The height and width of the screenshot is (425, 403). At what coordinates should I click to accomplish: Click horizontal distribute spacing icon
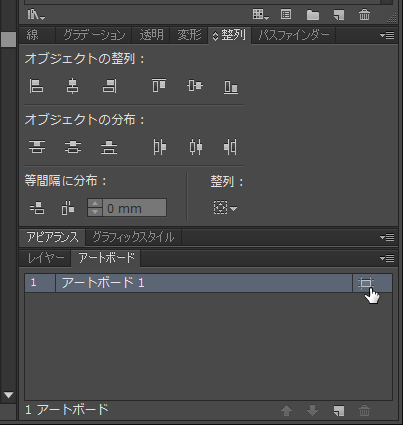tap(68, 208)
